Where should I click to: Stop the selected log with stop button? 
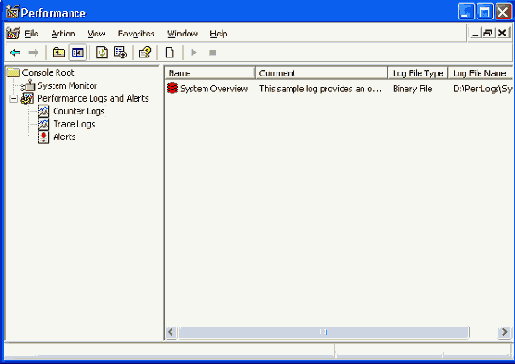coord(212,53)
